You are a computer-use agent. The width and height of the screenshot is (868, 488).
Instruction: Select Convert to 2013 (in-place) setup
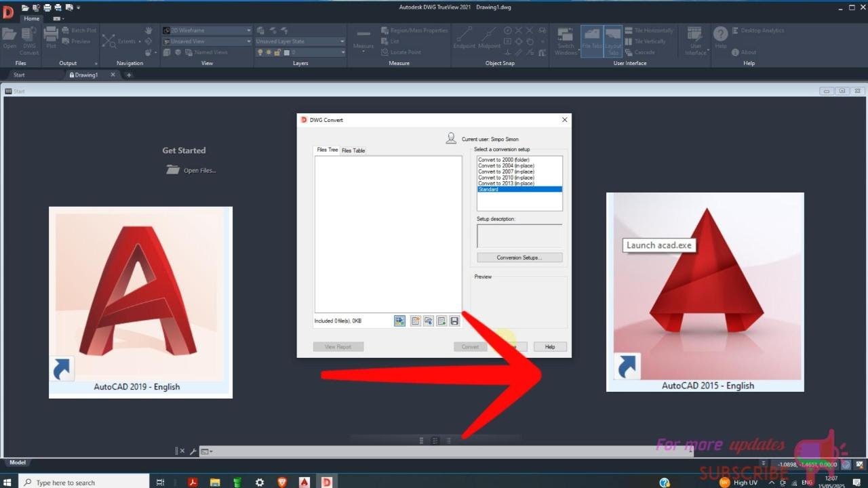click(x=506, y=183)
